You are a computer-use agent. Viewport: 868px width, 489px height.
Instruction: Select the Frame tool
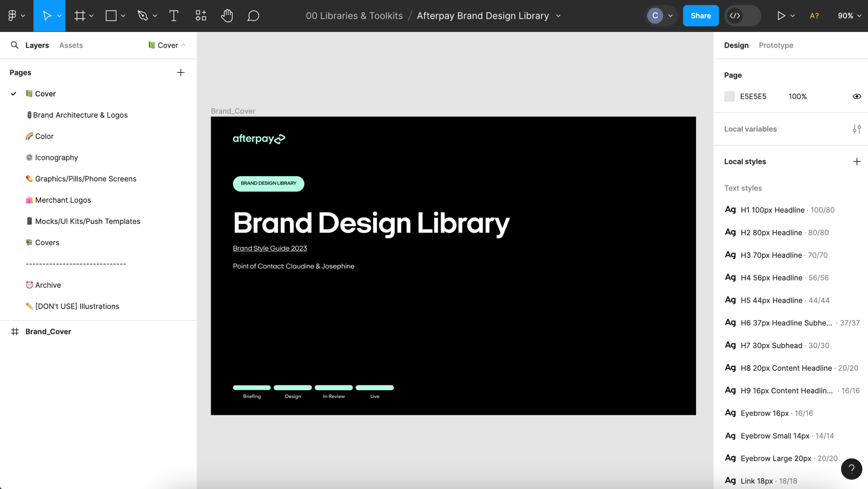tap(80, 16)
